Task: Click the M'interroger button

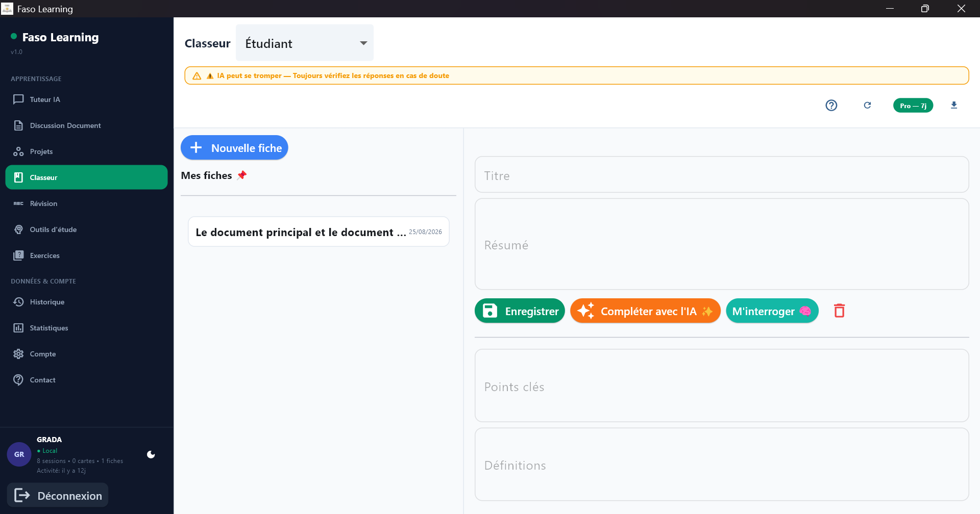Action: [x=772, y=311]
